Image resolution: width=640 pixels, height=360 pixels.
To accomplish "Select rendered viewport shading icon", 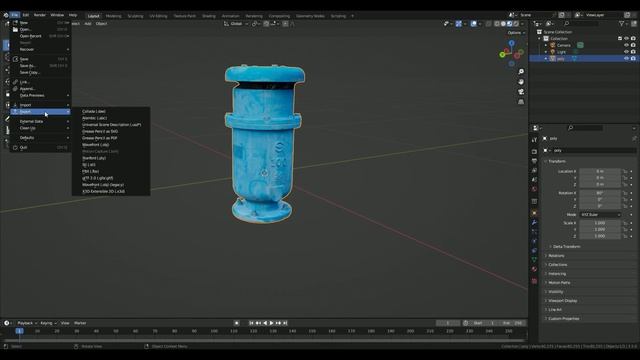I will click(x=516, y=24).
